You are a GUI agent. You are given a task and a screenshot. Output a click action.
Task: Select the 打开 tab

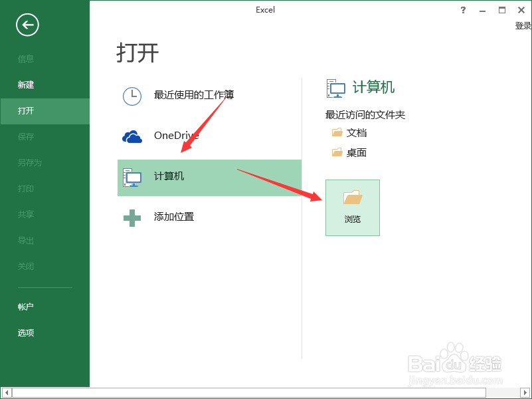pos(25,110)
